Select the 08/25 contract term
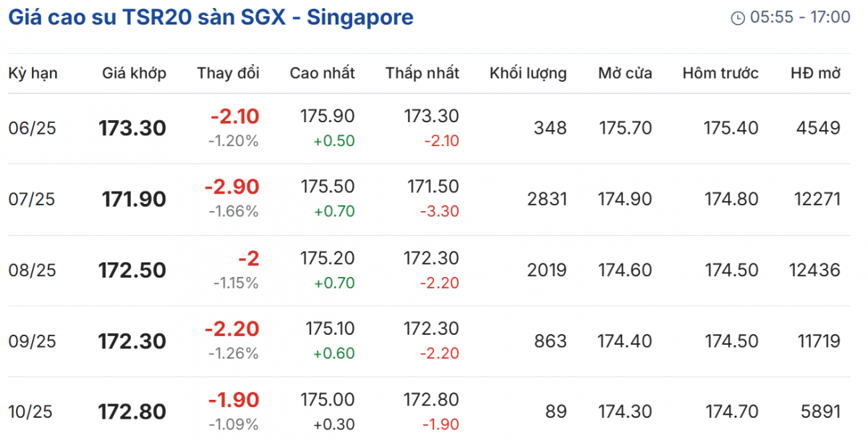 (32, 270)
